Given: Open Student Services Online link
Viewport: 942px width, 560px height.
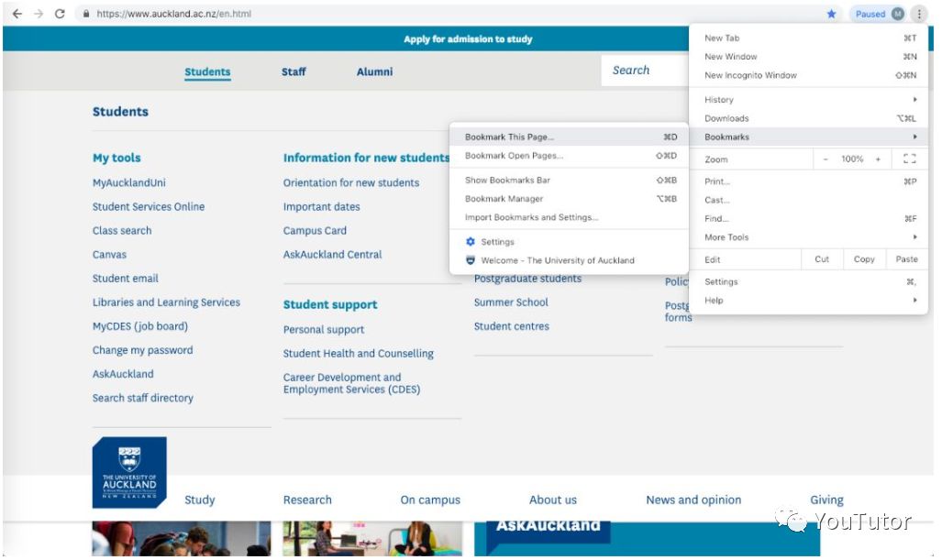Looking at the screenshot, I should (x=149, y=206).
